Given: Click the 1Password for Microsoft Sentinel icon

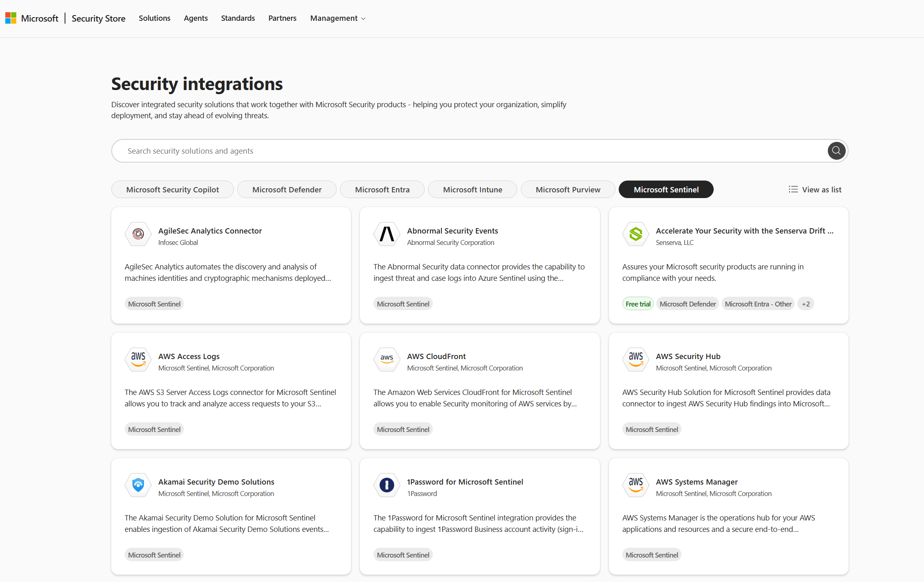Looking at the screenshot, I should [386, 485].
